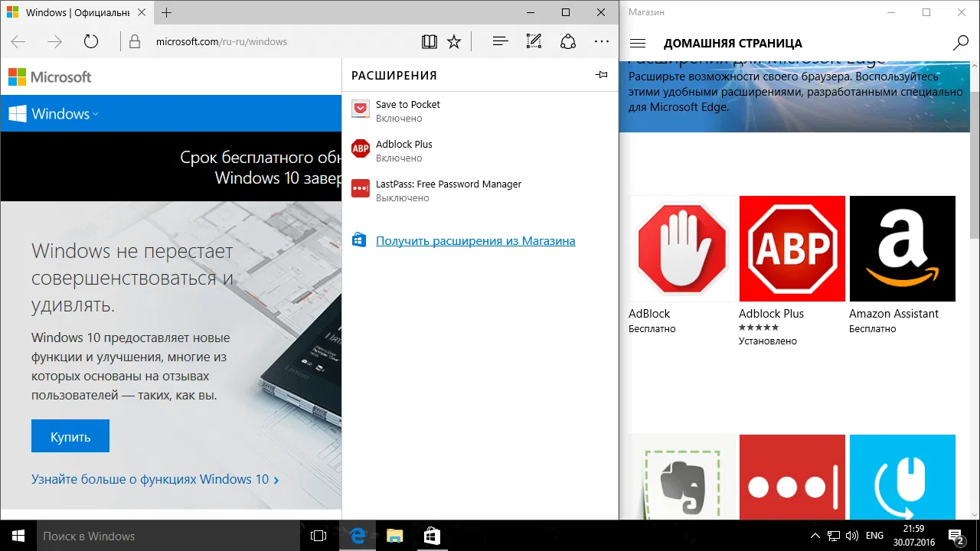The width and height of the screenshot is (980, 551).
Task: Show hidden icons in the system tray
Action: (815, 536)
